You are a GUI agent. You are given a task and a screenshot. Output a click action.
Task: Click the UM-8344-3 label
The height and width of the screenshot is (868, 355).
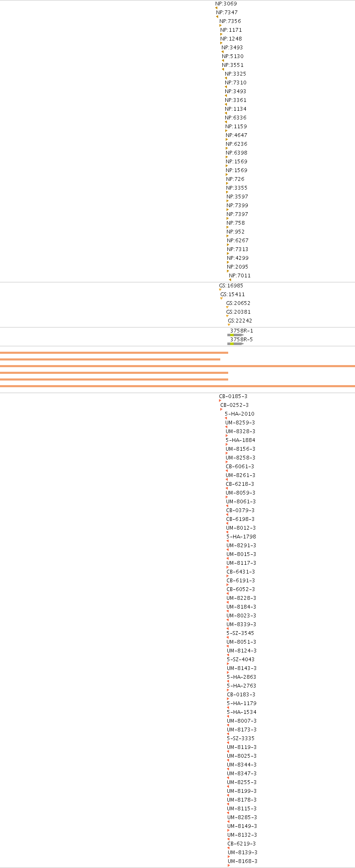pos(242,765)
